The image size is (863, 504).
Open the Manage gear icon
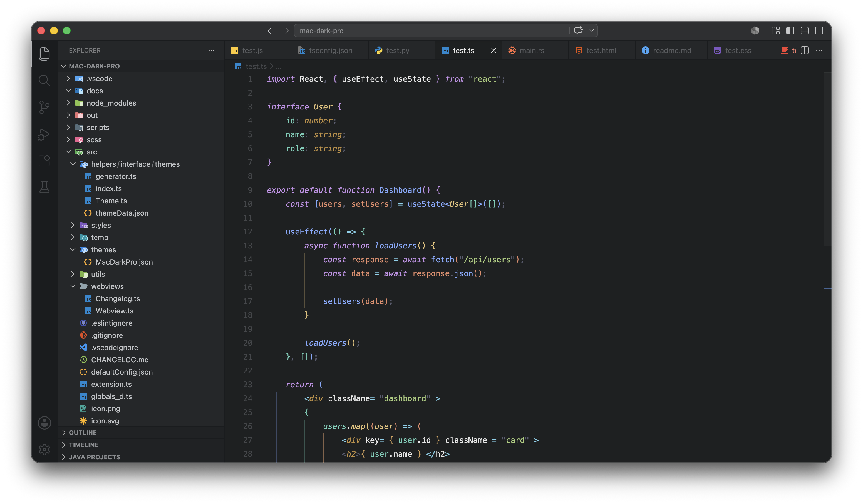point(44,449)
